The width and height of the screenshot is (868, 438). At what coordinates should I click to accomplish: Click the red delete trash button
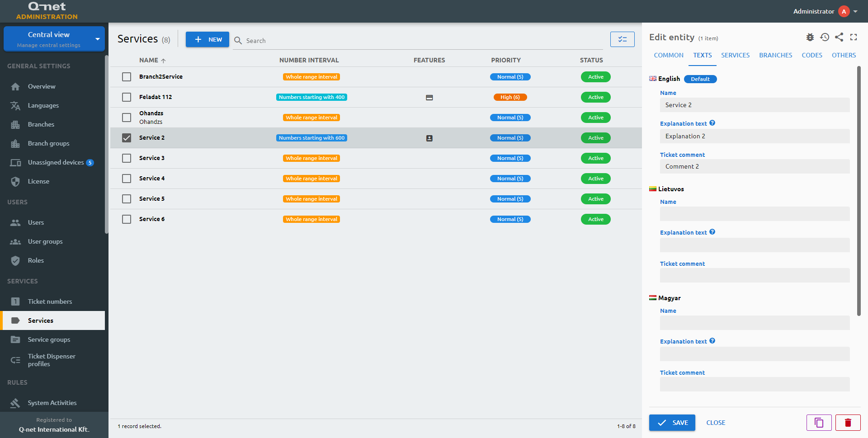point(848,423)
